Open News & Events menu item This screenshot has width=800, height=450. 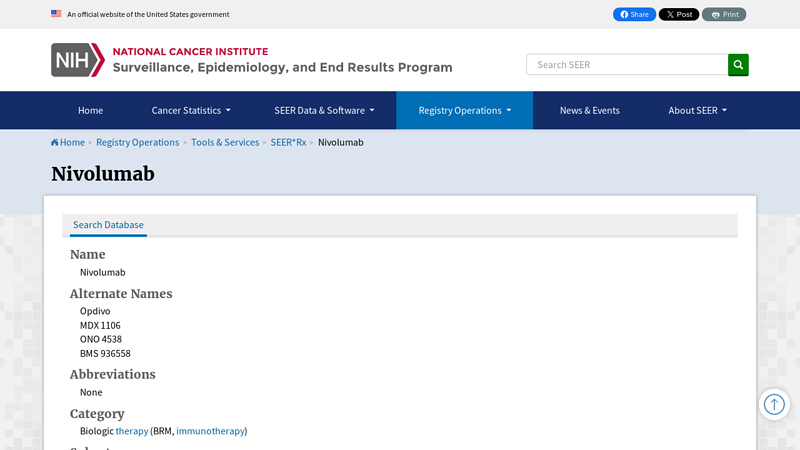589,110
